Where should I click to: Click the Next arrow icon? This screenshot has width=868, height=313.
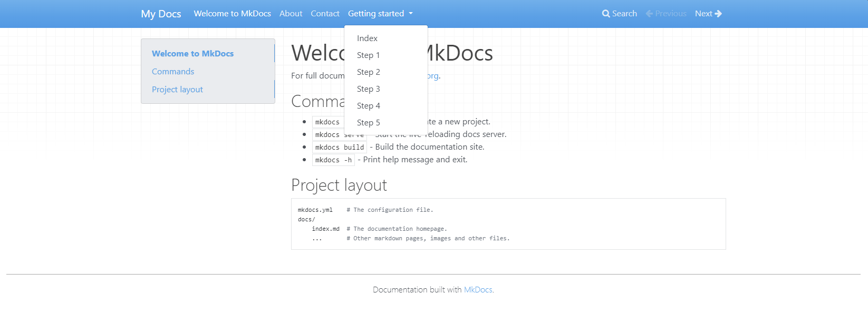point(718,14)
